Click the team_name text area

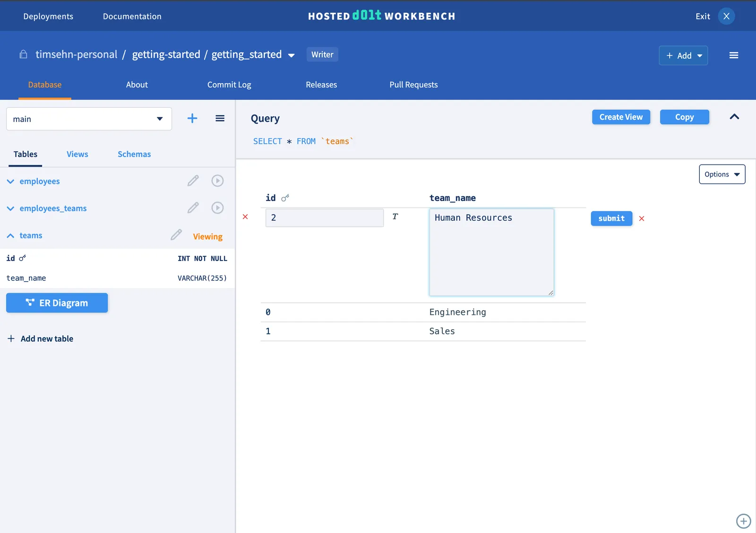coord(491,252)
